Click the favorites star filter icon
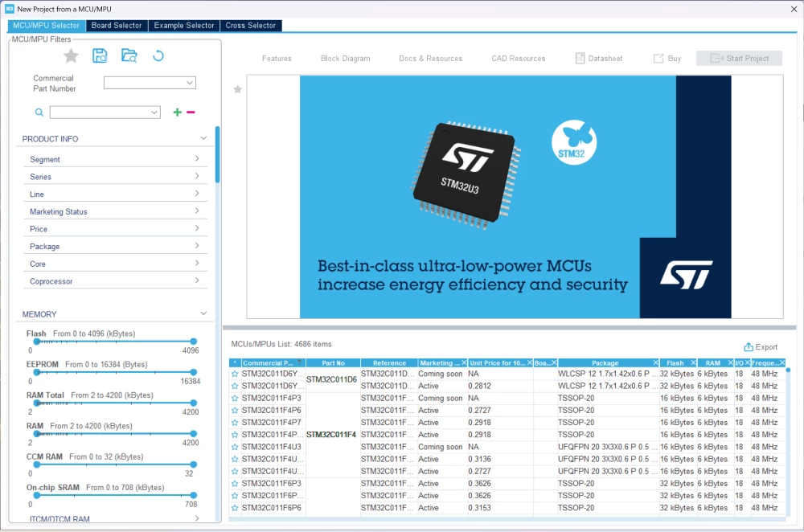804x532 pixels. point(72,56)
